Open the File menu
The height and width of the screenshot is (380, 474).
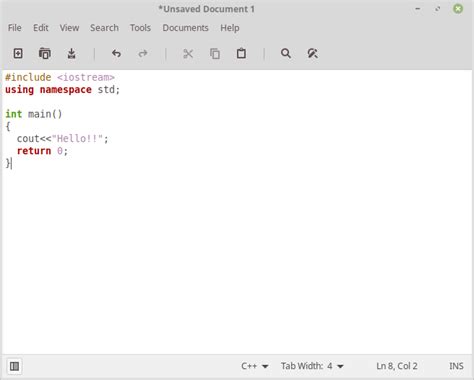point(15,28)
